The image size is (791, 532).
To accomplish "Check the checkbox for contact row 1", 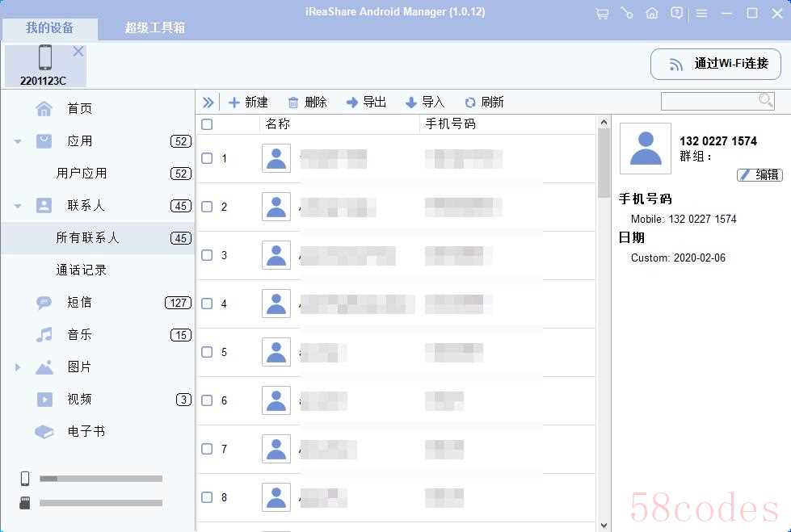I will [x=207, y=158].
